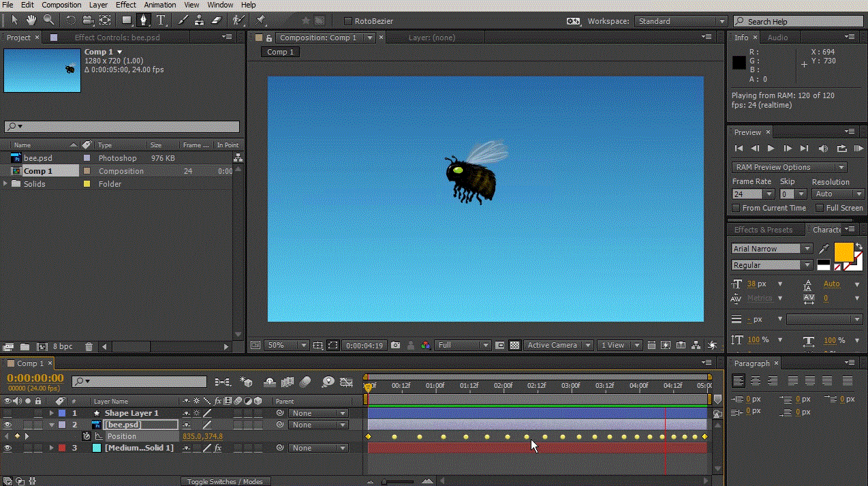
Task: Select the Rectangle shape tool
Action: pos(127,20)
